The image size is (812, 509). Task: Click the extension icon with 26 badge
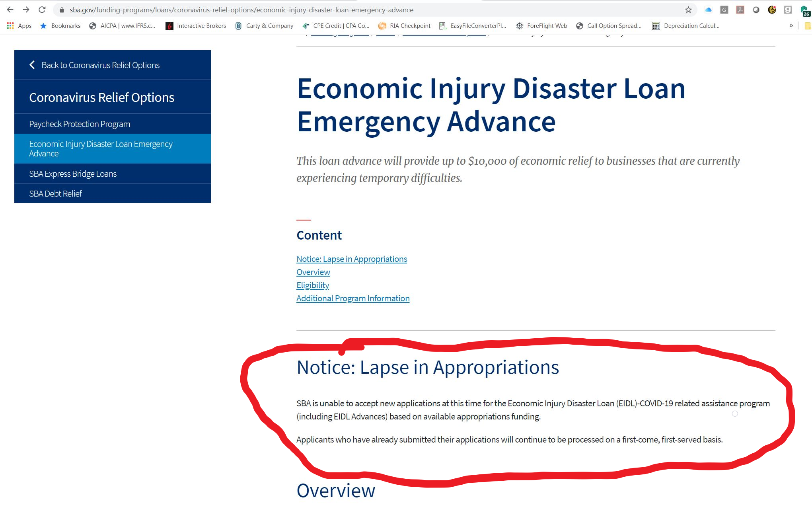pos(804,10)
